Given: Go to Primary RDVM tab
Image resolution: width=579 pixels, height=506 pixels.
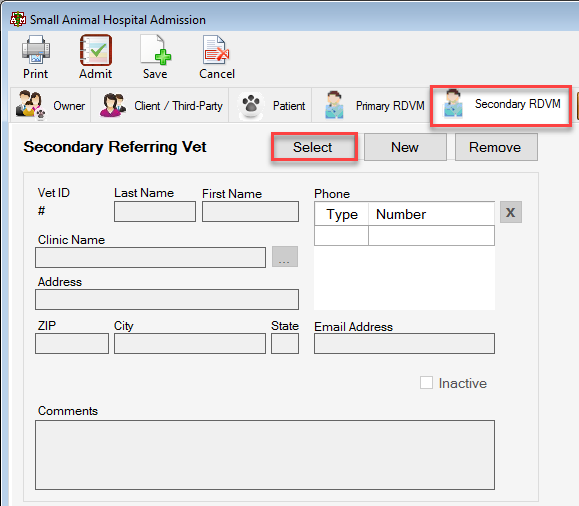Looking at the screenshot, I should (x=371, y=105).
